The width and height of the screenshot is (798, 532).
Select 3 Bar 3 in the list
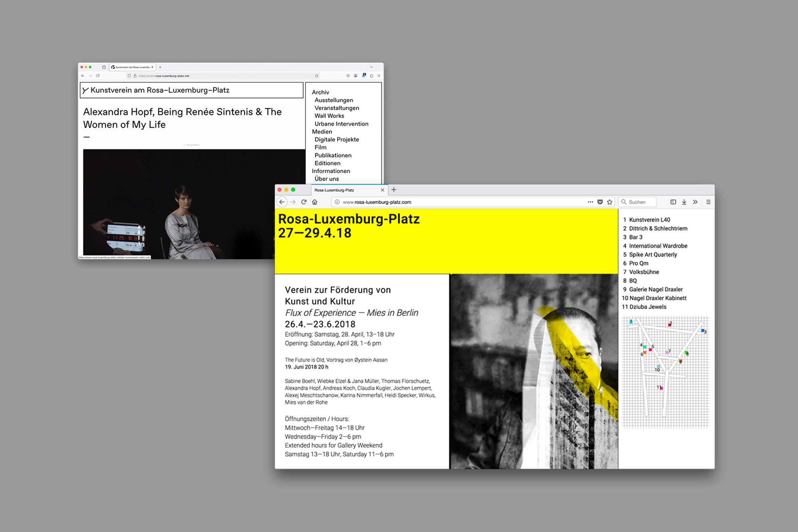coord(633,237)
